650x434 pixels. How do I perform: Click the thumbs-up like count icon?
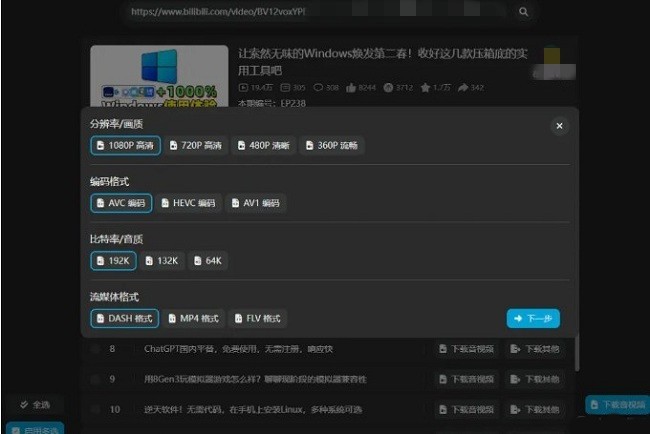tap(351, 88)
